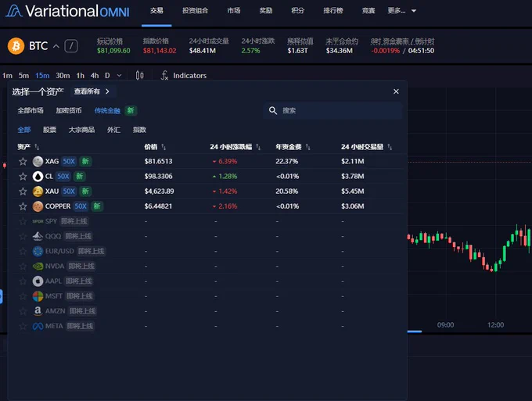Toggle the star for NVDA
532x401 pixels.
point(23,266)
